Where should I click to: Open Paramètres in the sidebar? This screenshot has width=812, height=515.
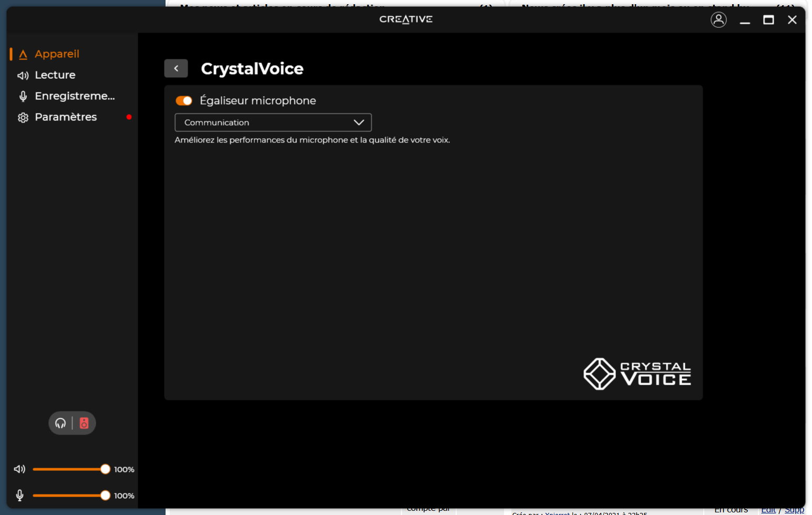point(66,117)
